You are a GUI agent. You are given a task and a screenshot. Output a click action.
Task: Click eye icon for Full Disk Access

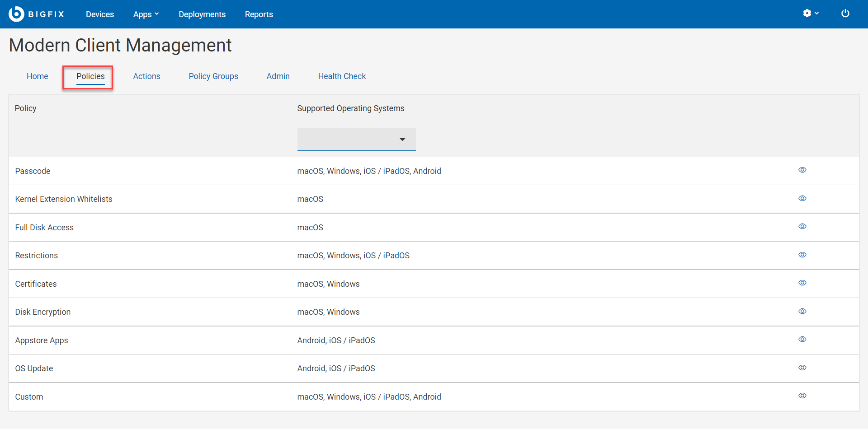[802, 227]
